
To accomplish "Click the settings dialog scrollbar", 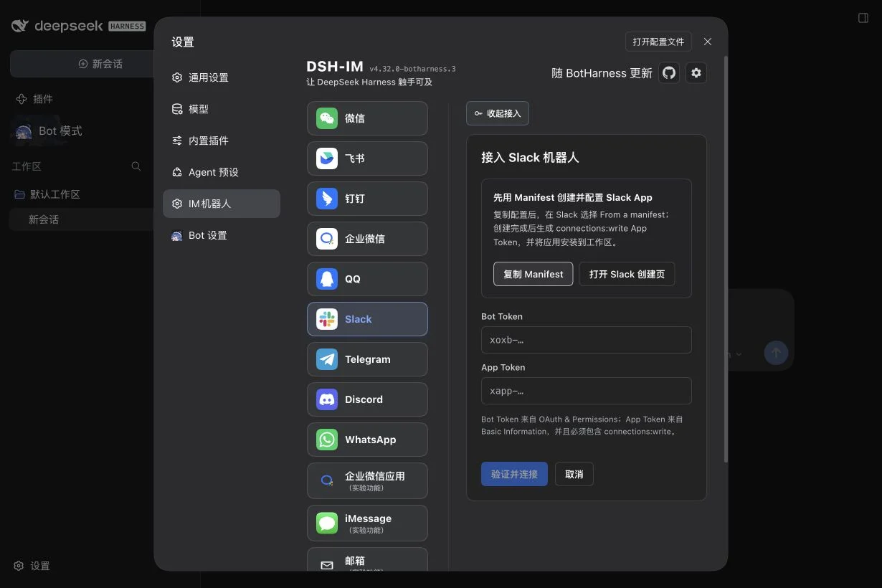I will (725, 258).
